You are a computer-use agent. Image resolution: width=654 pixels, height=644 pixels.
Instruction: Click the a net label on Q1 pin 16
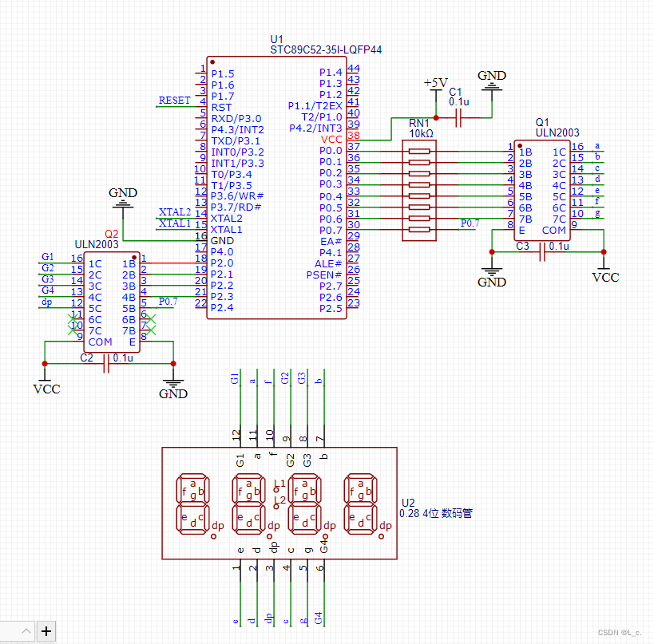coord(597,146)
